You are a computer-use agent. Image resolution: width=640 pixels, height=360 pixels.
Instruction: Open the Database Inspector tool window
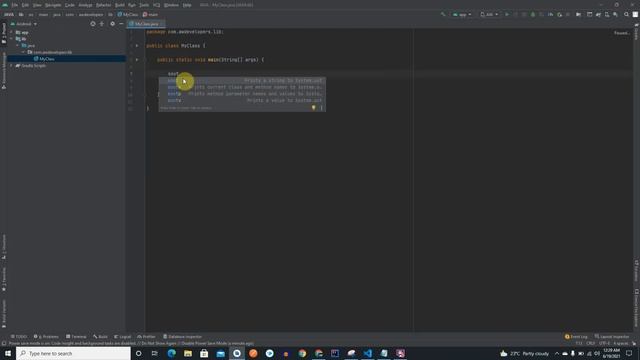[182, 337]
